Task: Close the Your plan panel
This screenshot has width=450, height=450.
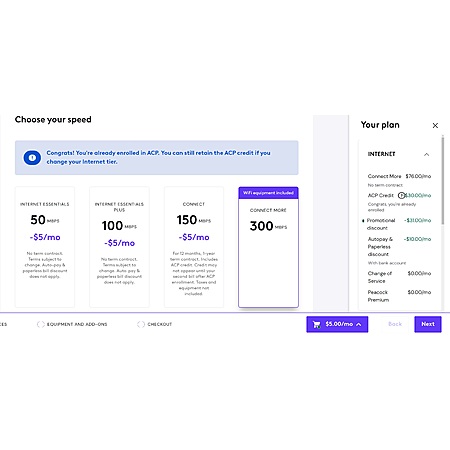Action: coord(435,125)
